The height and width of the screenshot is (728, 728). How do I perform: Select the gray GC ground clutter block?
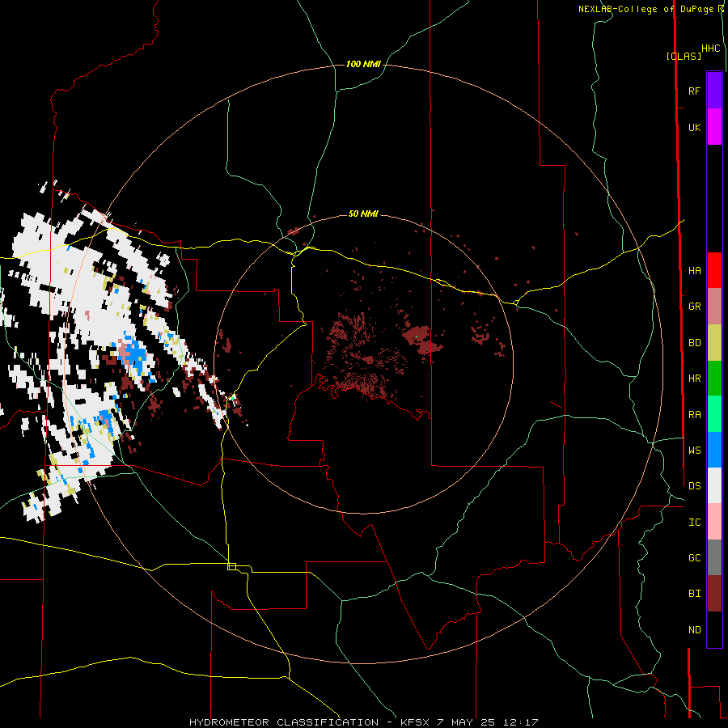pyautogui.click(x=714, y=557)
